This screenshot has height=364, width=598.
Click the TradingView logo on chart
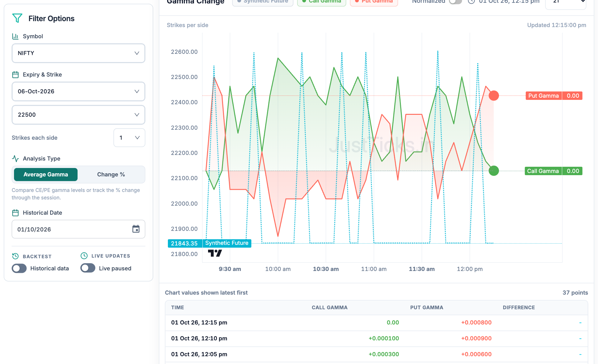(x=215, y=253)
